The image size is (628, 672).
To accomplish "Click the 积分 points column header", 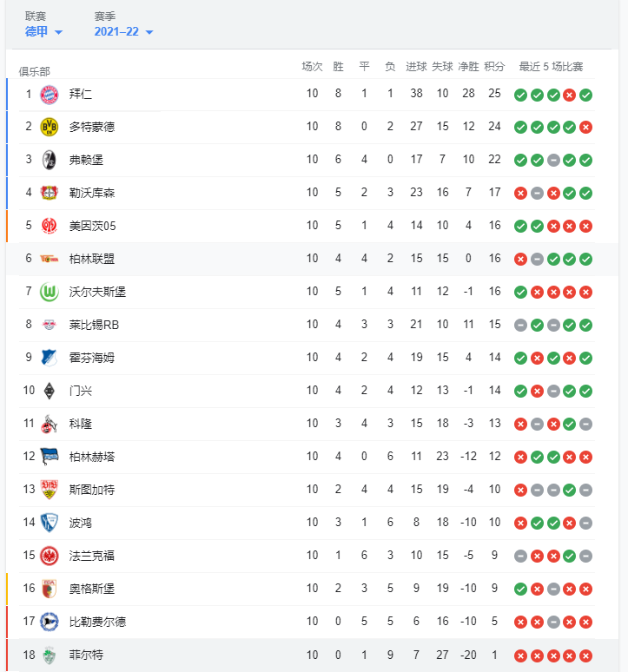I will [x=494, y=67].
